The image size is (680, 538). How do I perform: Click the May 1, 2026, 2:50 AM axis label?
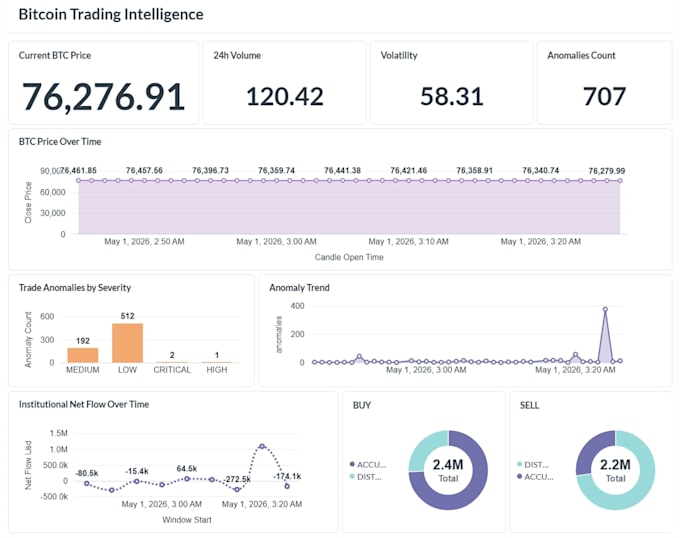(144, 241)
